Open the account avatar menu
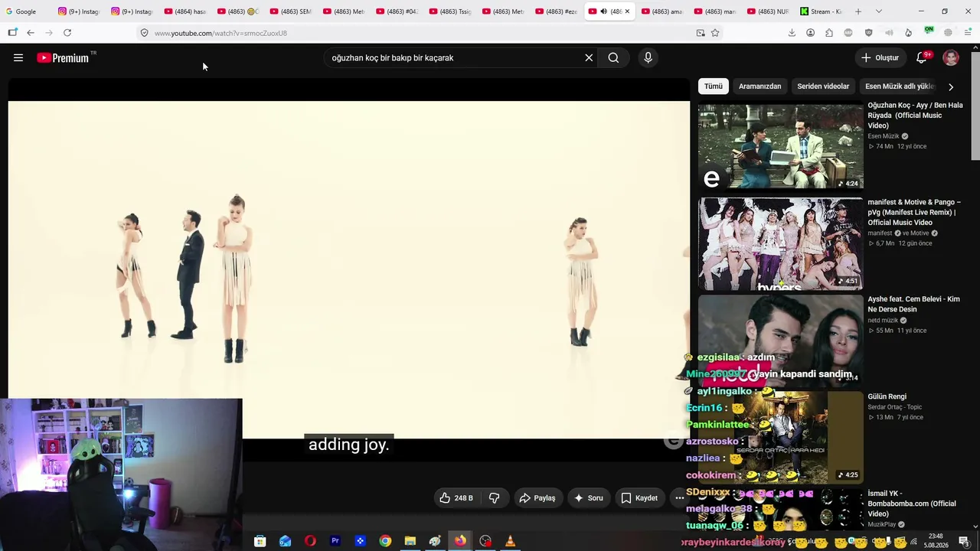The width and height of the screenshot is (980, 551). point(951,57)
